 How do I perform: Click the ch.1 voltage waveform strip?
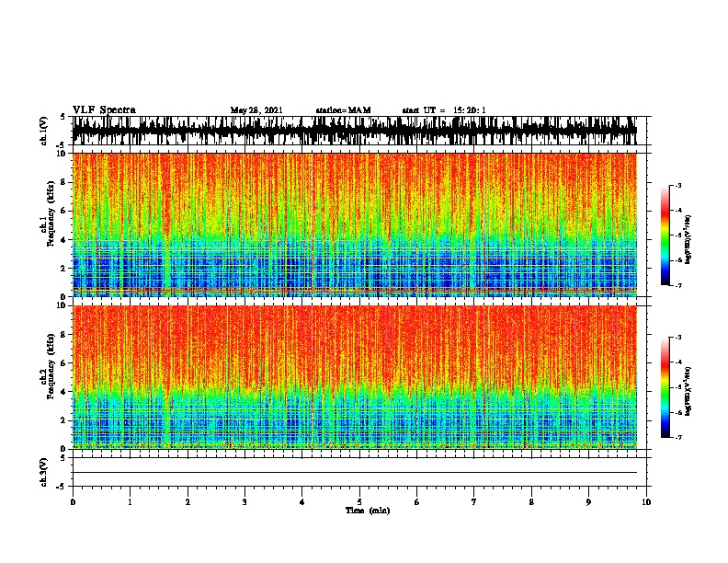click(x=355, y=131)
